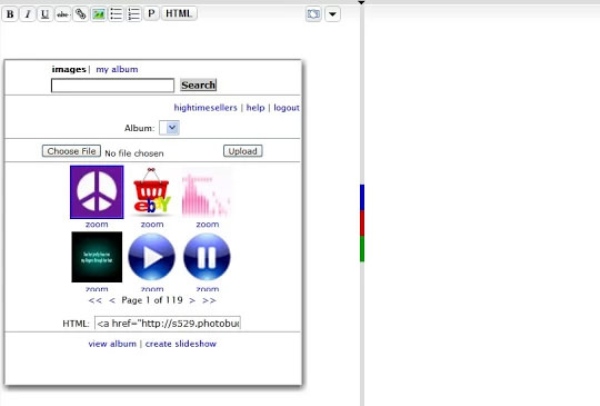Image resolution: width=600 pixels, height=406 pixels.
Task: Switch editor to HTML mode
Action: point(179,14)
